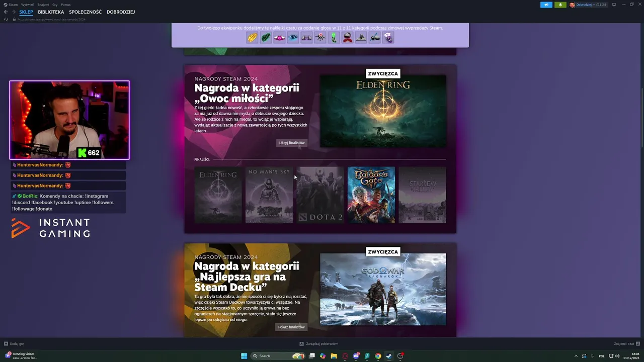Image resolution: width=644 pixels, height=362 pixels.
Task: Select the purple sticker at row end
Action: pyautogui.click(x=388, y=37)
